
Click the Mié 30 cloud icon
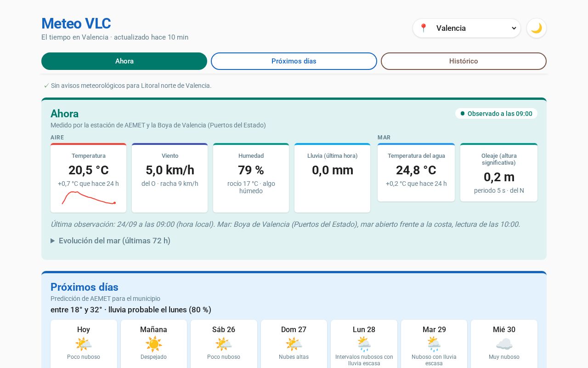(x=504, y=344)
